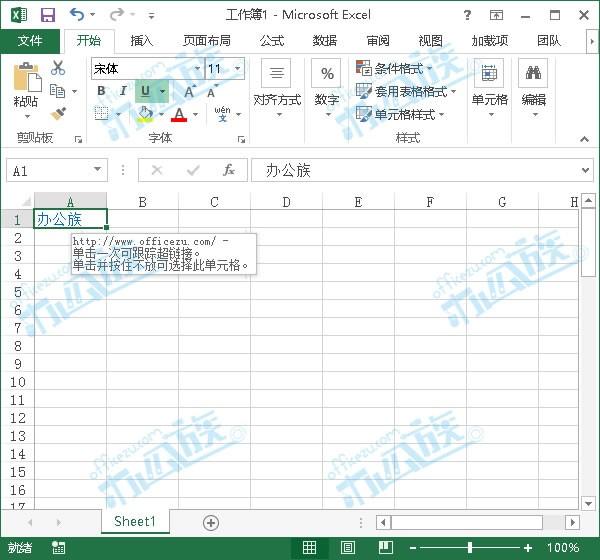Toggle Underline formatting
Image resolution: width=600 pixels, height=560 pixels.
coord(146,91)
